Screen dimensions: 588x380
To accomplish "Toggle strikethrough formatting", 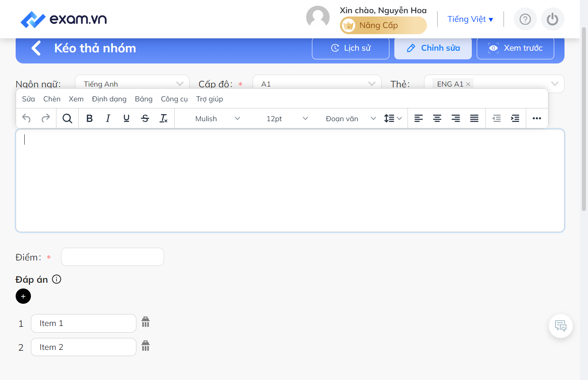I will pos(145,118).
